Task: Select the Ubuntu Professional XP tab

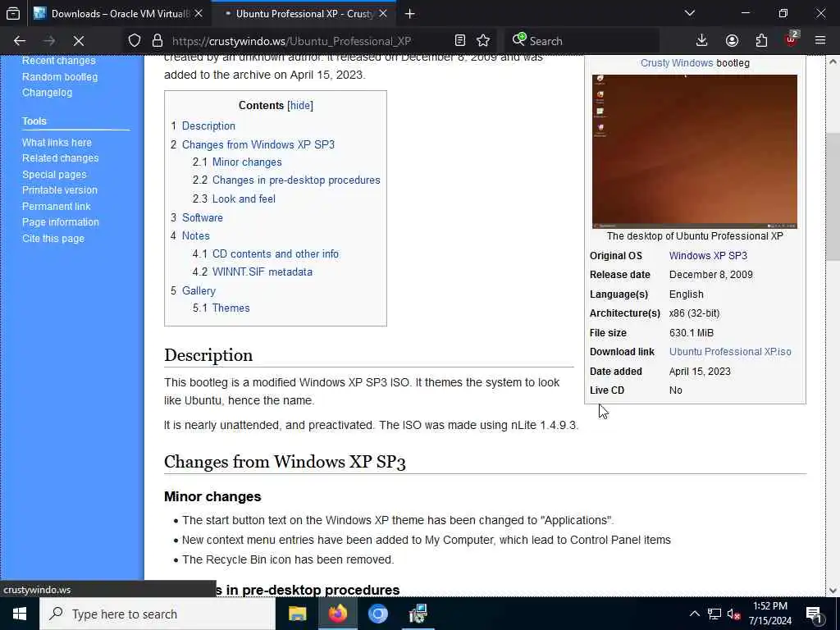Action: tap(304, 14)
